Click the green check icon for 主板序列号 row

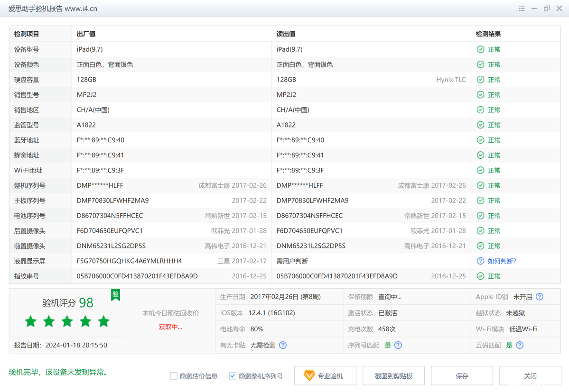[480, 201]
